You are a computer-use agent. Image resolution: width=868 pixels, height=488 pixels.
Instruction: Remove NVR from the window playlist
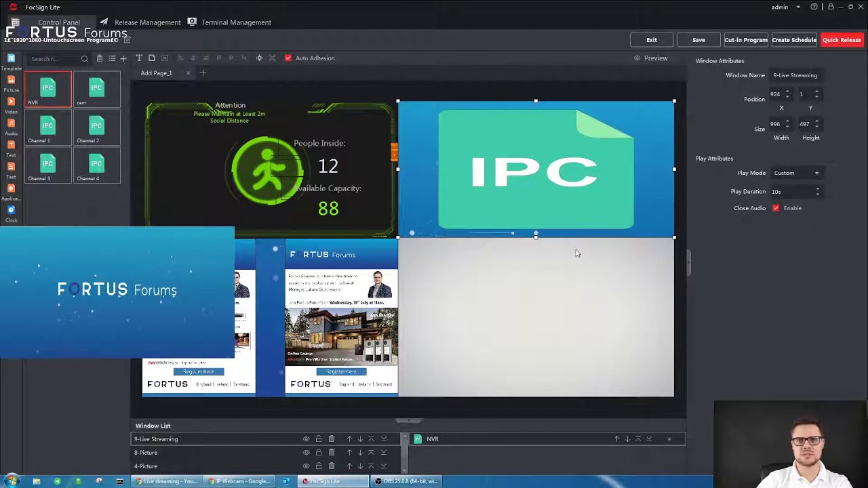[669, 439]
